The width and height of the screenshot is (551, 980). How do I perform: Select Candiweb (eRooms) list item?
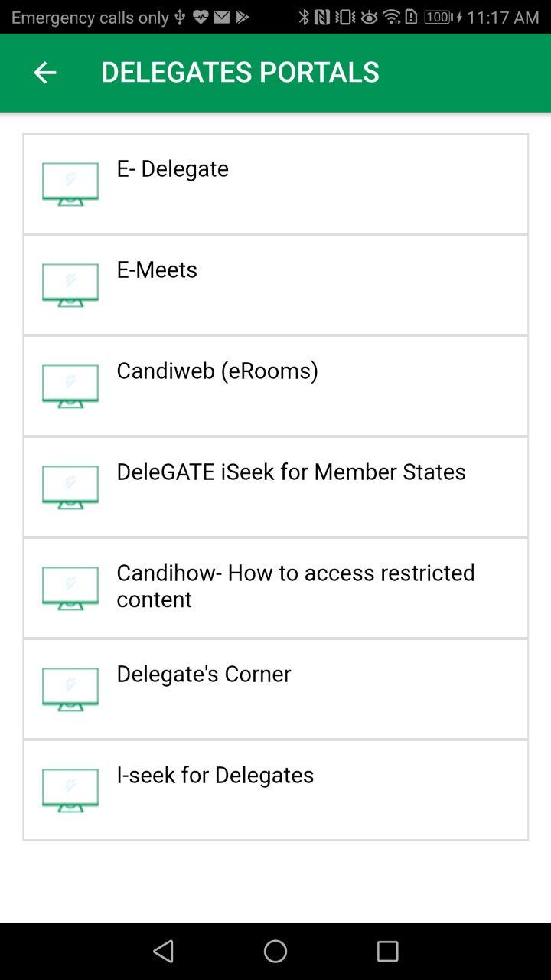coord(275,386)
